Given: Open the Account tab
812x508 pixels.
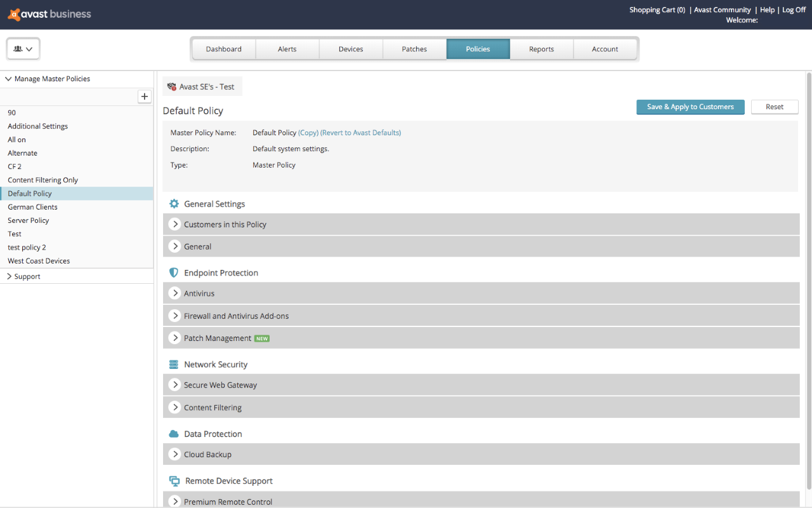Looking at the screenshot, I should coord(605,49).
